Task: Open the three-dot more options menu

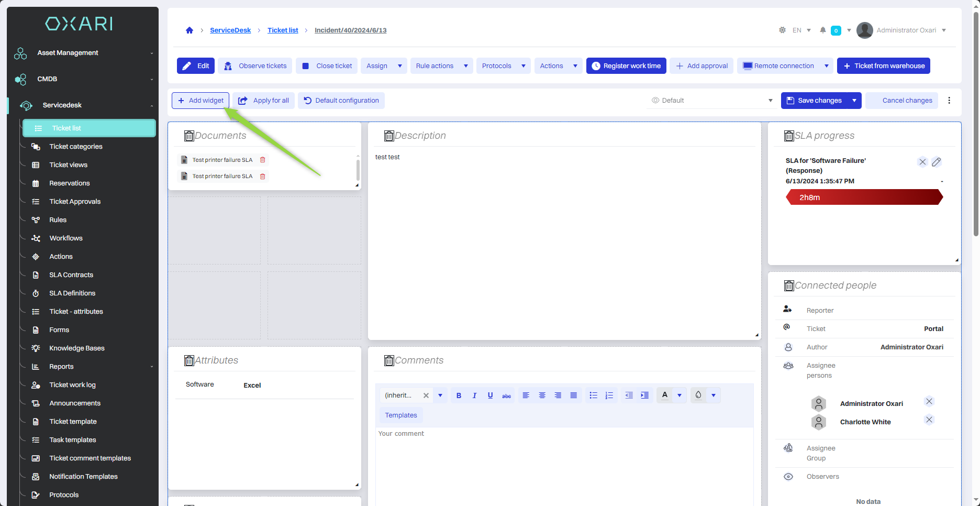Action: pyautogui.click(x=949, y=101)
